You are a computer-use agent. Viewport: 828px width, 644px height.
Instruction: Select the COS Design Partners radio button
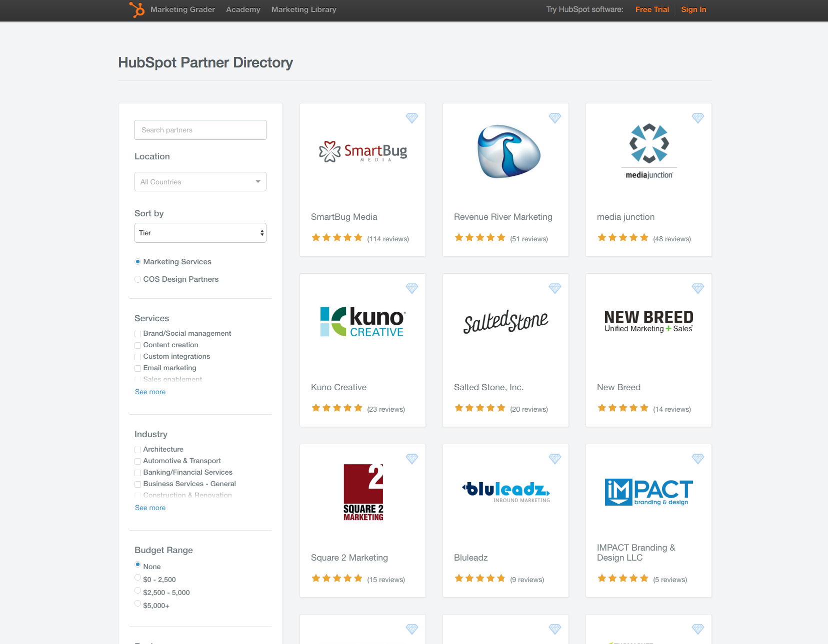click(x=137, y=279)
